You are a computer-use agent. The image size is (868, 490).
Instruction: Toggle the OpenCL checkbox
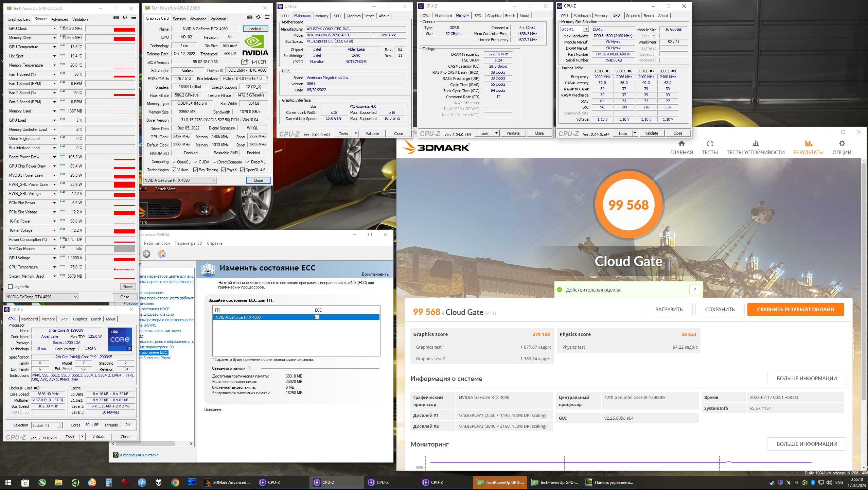click(x=174, y=162)
